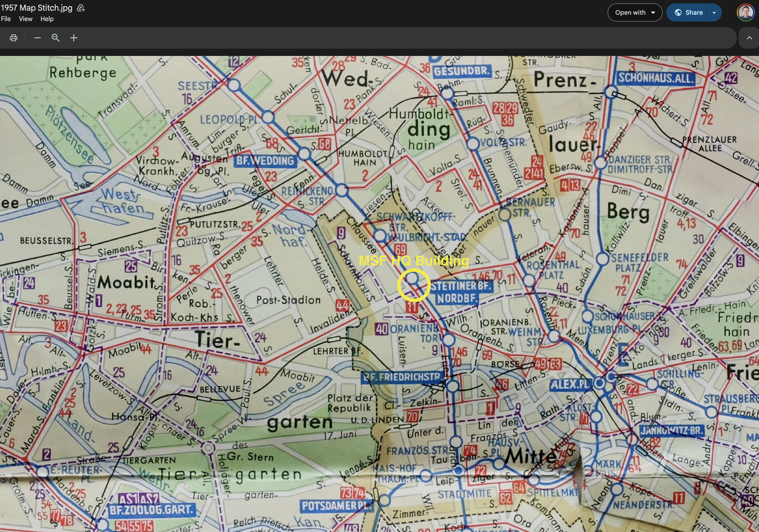Open the View menu

[x=25, y=19]
